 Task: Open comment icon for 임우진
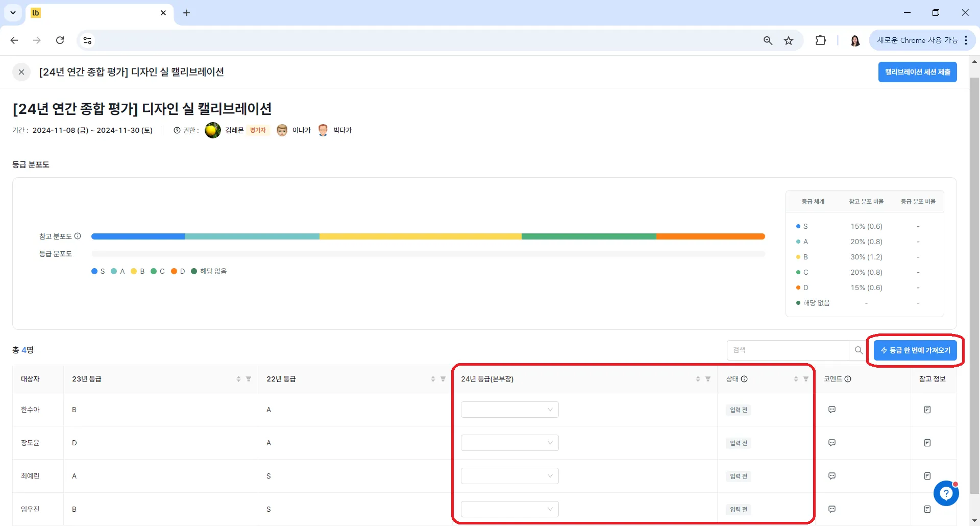click(x=832, y=509)
